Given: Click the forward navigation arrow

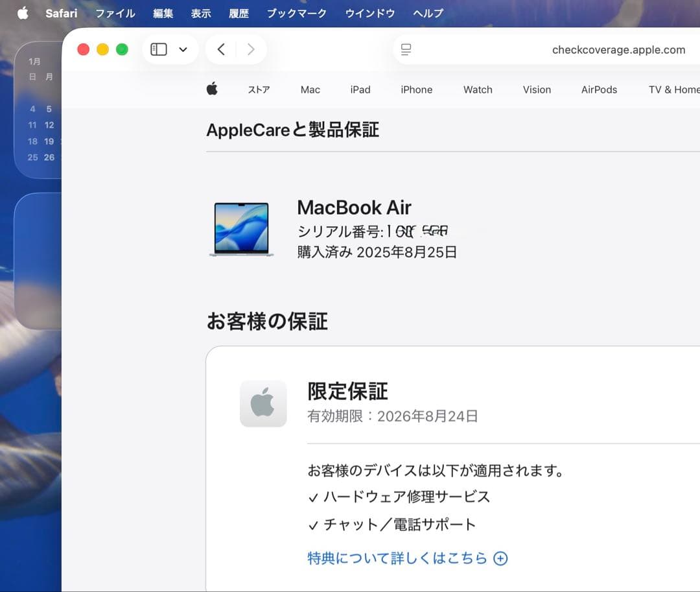Looking at the screenshot, I should click(x=251, y=49).
